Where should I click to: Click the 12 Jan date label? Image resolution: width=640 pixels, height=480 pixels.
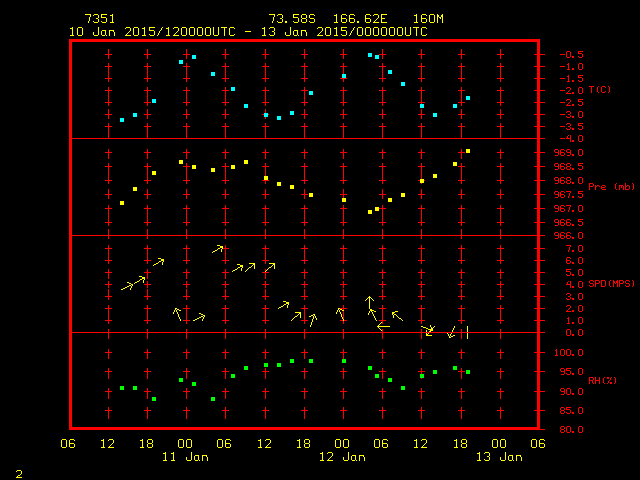point(342,457)
